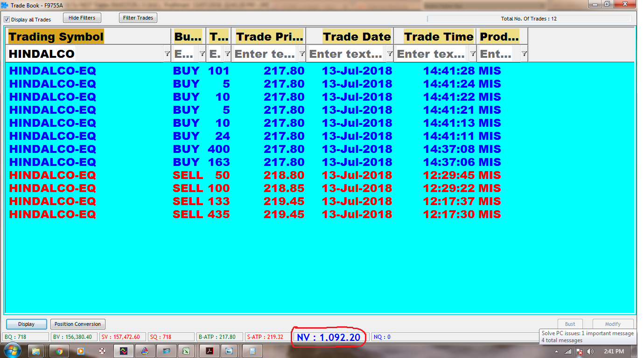Click the Modify button

[613, 324]
